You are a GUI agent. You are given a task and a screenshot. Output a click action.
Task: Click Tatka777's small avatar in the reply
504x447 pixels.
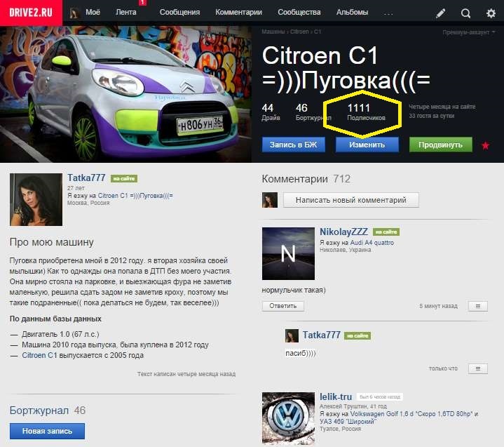click(292, 335)
